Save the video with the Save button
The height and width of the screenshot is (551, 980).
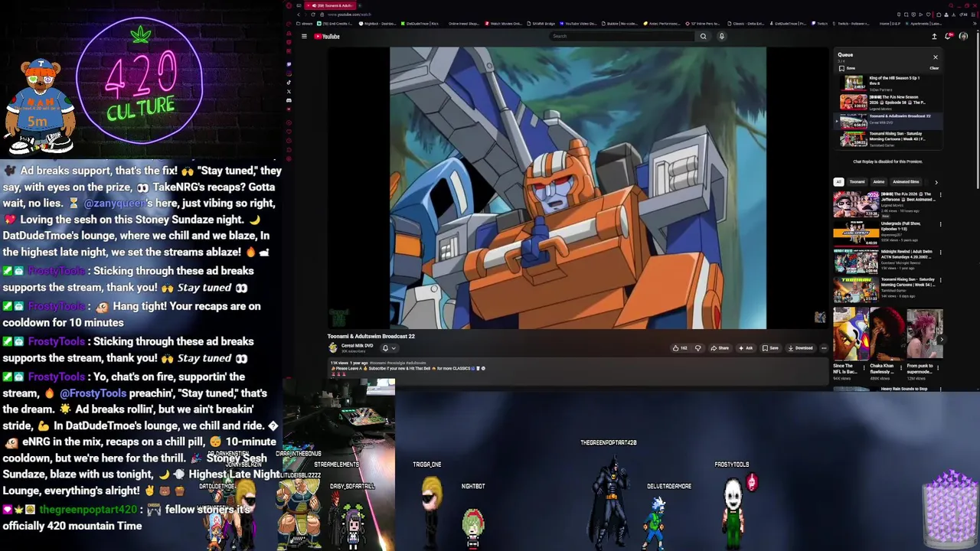coord(770,348)
